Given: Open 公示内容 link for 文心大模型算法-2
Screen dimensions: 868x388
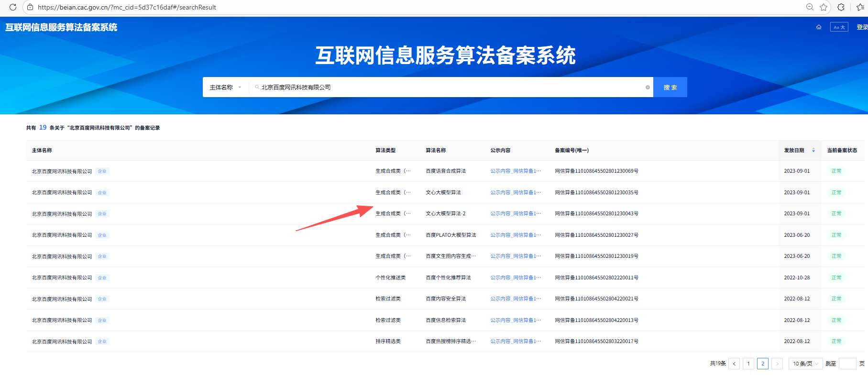Looking at the screenshot, I should (x=516, y=214).
